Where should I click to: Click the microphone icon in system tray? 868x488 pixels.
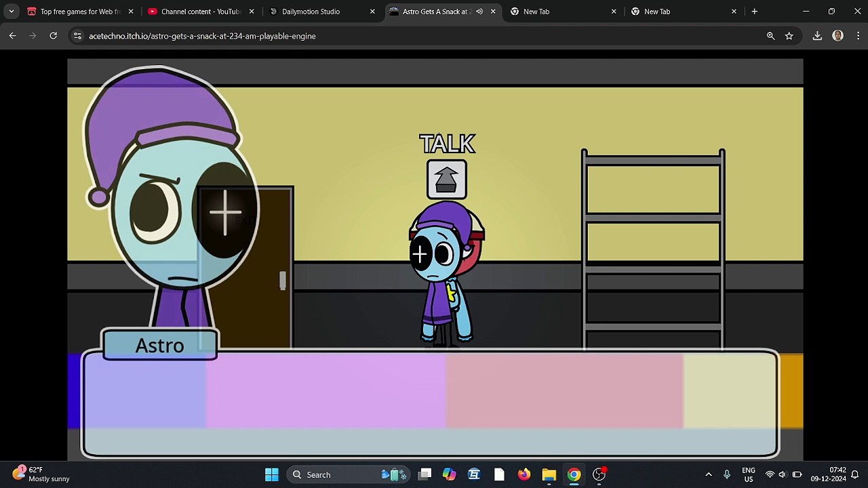(x=727, y=474)
